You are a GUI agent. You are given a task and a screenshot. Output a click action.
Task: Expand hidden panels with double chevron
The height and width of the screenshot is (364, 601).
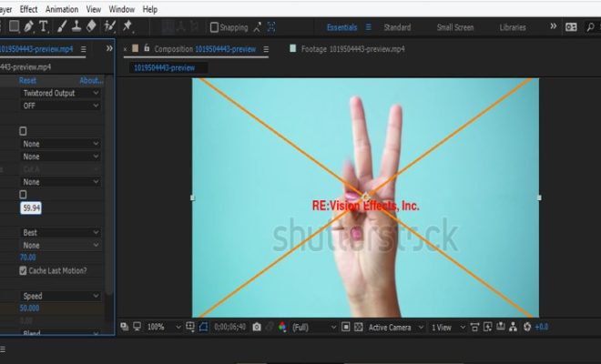pyautogui.click(x=109, y=48)
